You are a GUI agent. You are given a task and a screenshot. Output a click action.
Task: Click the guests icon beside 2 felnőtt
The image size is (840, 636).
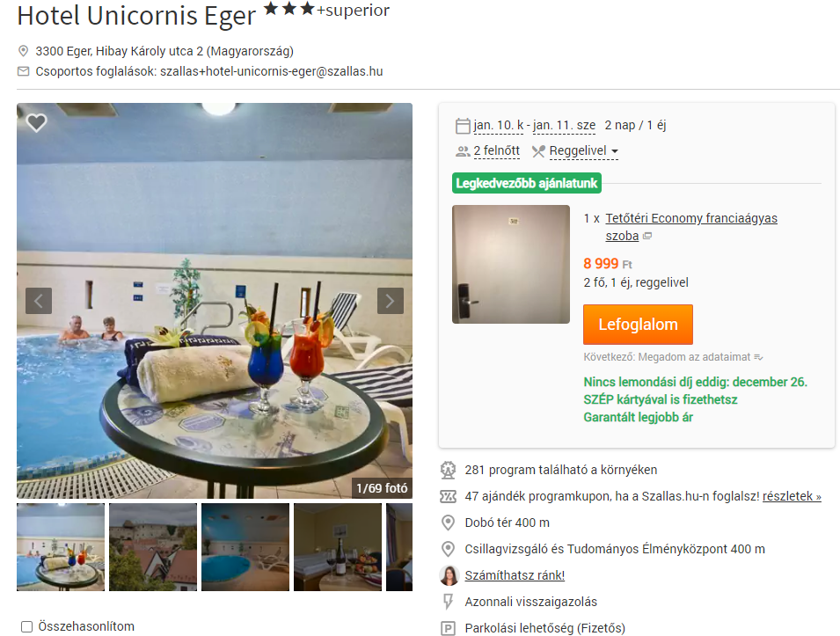463,151
